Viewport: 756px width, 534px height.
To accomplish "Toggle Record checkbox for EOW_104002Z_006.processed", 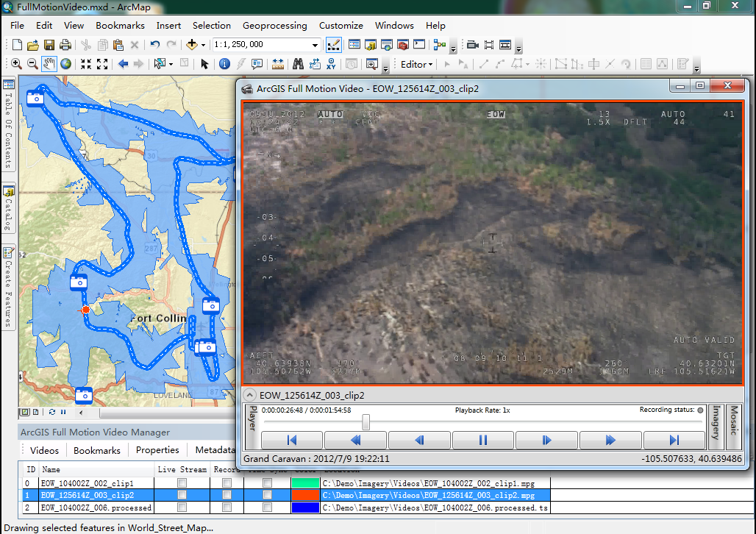I will point(227,508).
